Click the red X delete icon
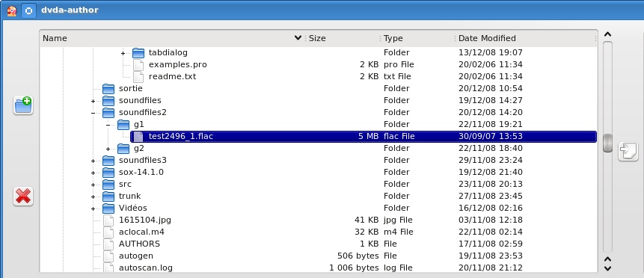The height and width of the screenshot is (278, 644). point(23,196)
